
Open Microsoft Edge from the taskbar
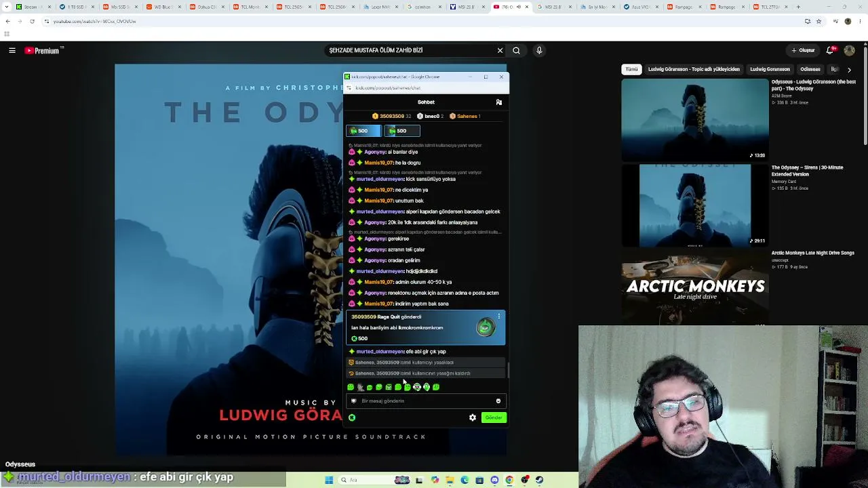coord(465,480)
